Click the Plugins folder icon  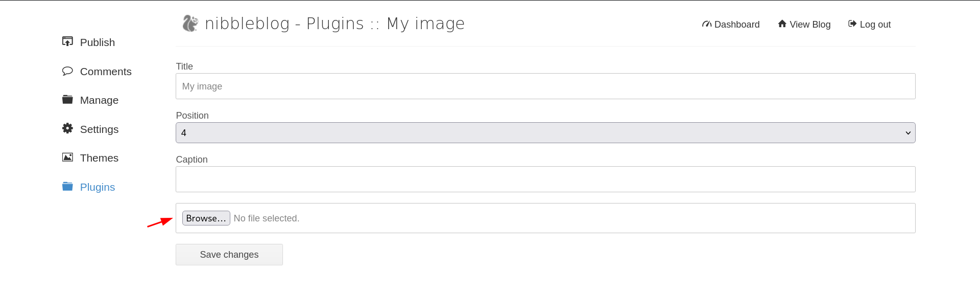point(67,186)
